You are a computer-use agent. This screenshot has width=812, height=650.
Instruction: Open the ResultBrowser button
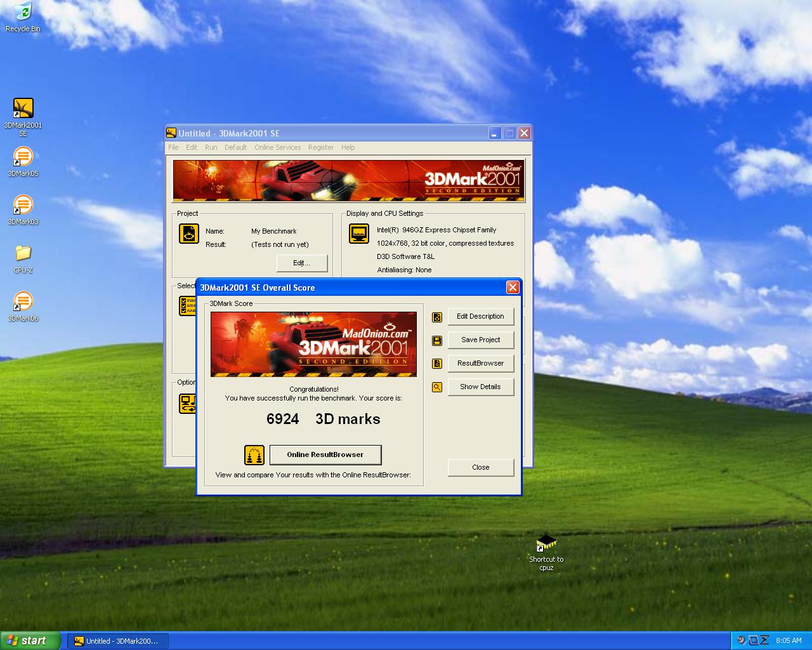(481, 364)
